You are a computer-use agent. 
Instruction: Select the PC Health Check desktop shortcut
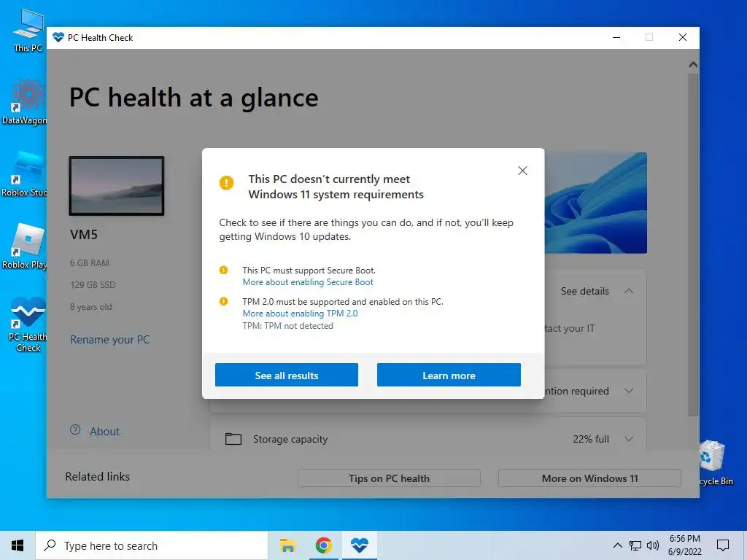coord(28,324)
